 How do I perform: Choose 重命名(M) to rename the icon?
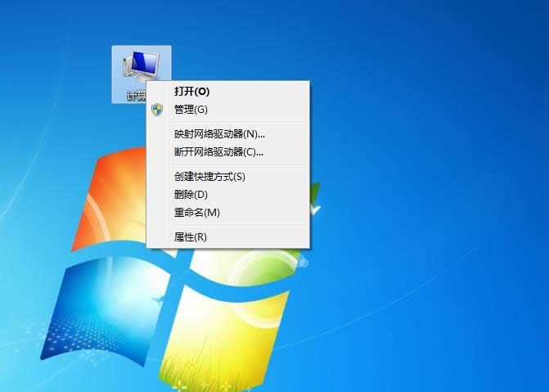tap(197, 213)
